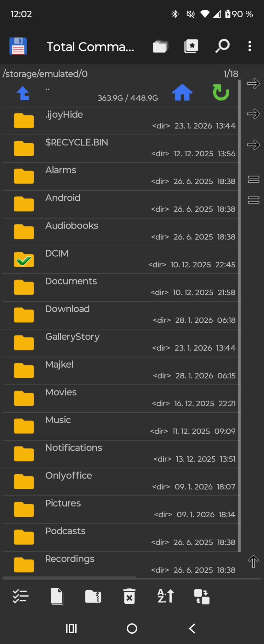Open the bookmarks star icon
The image size is (264, 644).
tap(191, 47)
